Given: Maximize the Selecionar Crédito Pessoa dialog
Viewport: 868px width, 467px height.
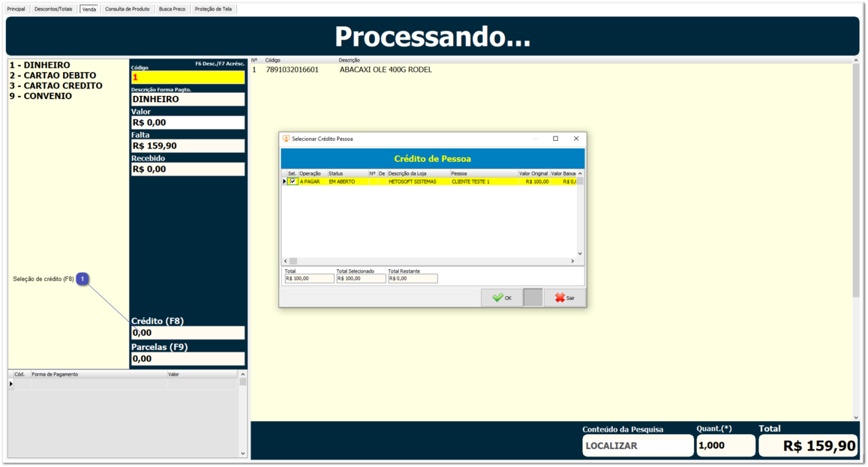Looking at the screenshot, I should pyautogui.click(x=555, y=139).
